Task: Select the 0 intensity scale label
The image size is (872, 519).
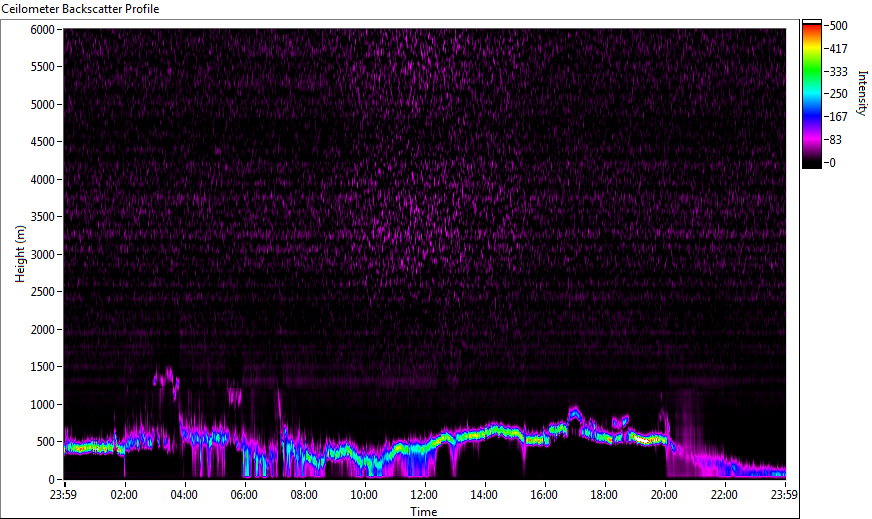Action: 832,162
